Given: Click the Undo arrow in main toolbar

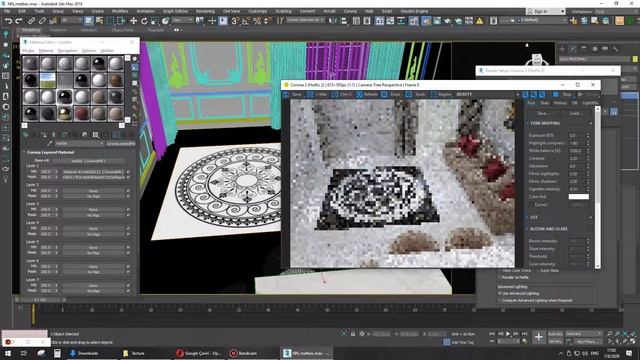Looking at the screenshot, I should pos(8,21).
